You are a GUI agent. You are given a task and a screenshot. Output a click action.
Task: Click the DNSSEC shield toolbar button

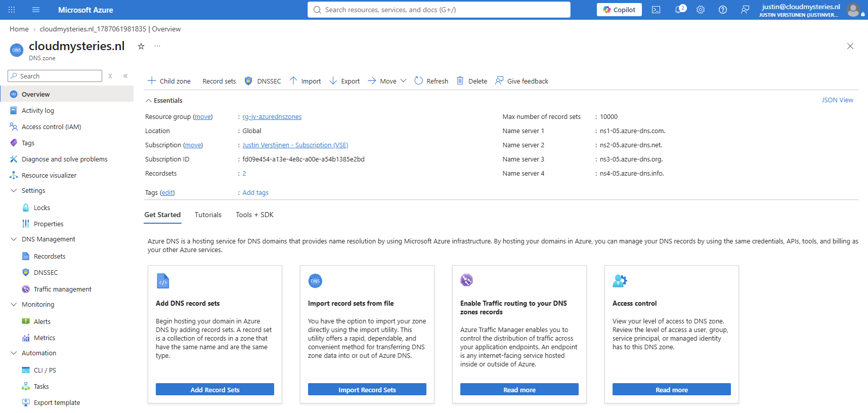coord(263,81)
